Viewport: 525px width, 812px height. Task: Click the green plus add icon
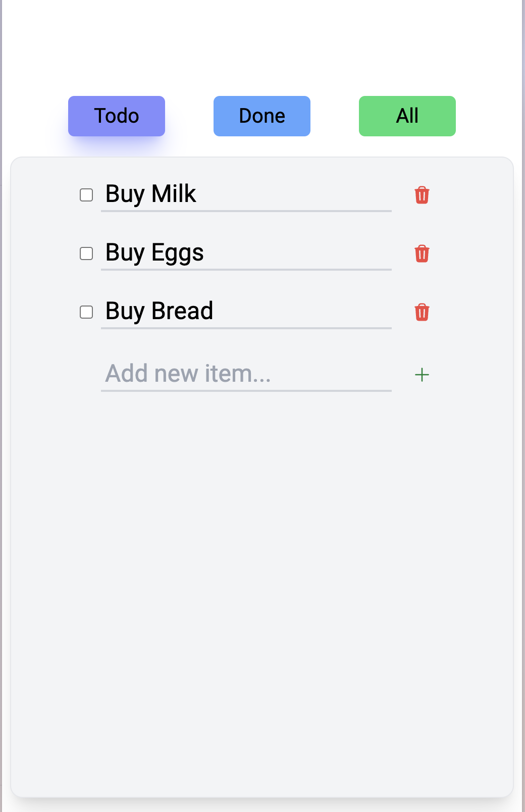click(422, 375)
